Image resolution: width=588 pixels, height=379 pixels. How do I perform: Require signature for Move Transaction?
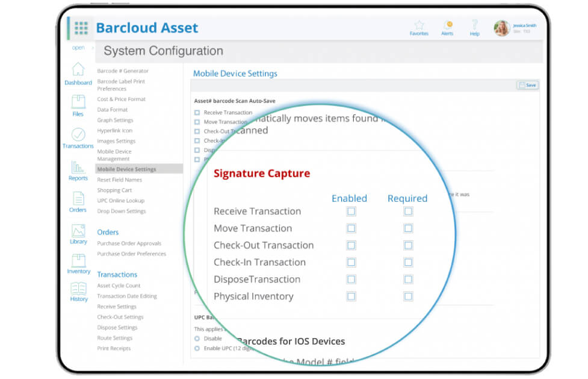coord(408,228)
